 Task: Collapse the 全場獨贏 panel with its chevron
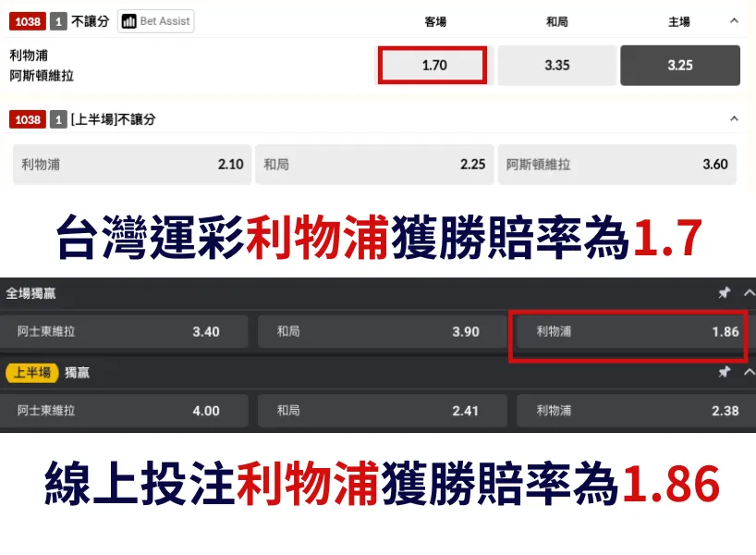click(747, 291)
